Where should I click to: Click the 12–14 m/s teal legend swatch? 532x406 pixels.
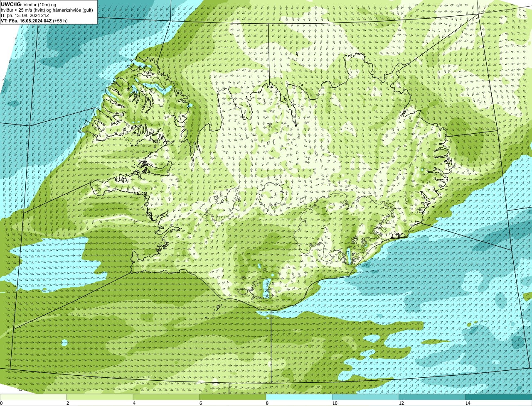(432, 397)
